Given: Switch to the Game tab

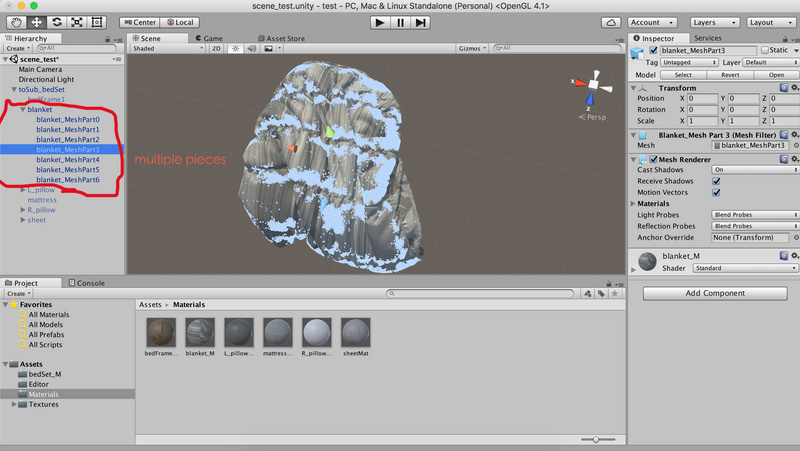Looking at the screenshot, I should (x=209, y=38).
